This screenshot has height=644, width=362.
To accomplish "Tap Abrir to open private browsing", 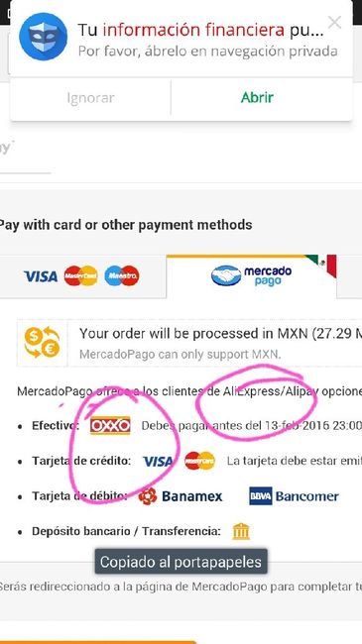I will [258, 97].
